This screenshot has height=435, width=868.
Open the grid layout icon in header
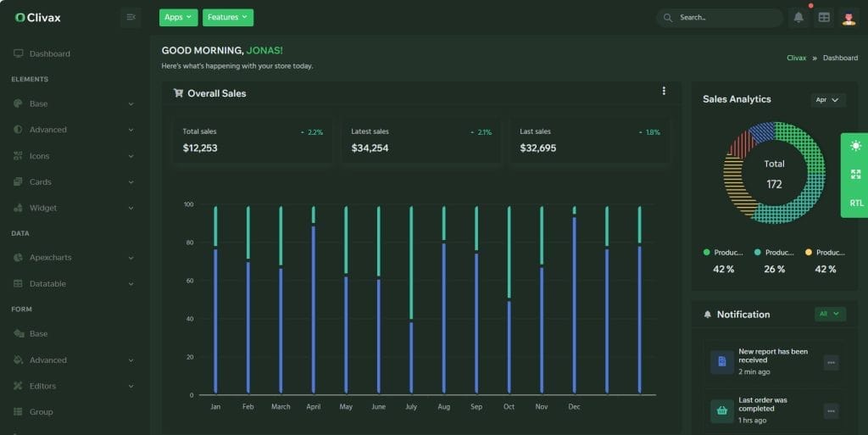tap(824, 18)
